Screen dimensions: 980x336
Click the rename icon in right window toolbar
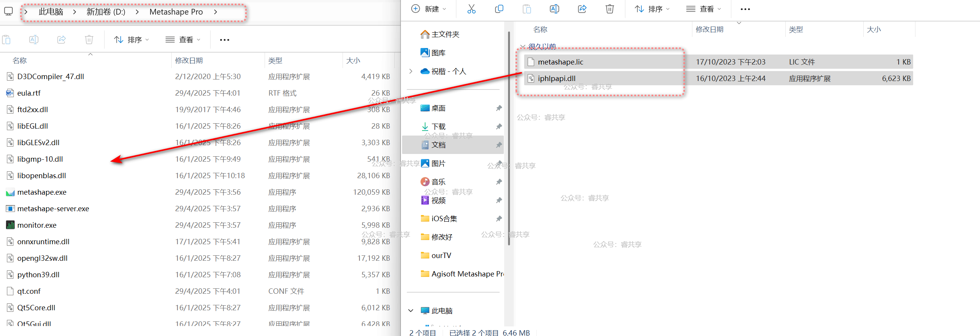(555, 9)
